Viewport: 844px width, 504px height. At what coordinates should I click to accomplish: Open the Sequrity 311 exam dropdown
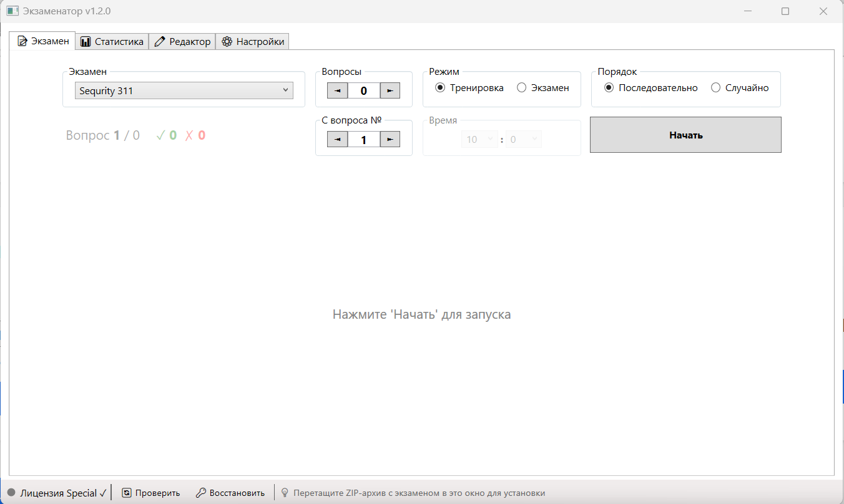[x=184, y=90]
